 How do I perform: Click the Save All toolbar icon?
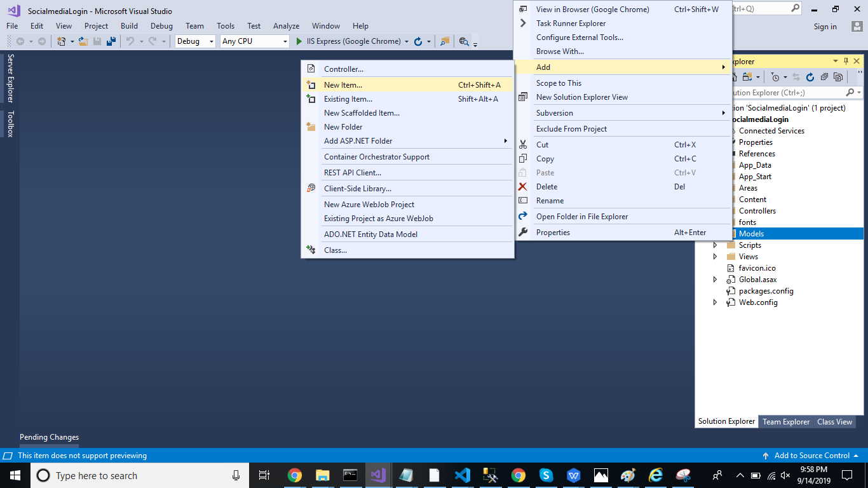point(111,41)
